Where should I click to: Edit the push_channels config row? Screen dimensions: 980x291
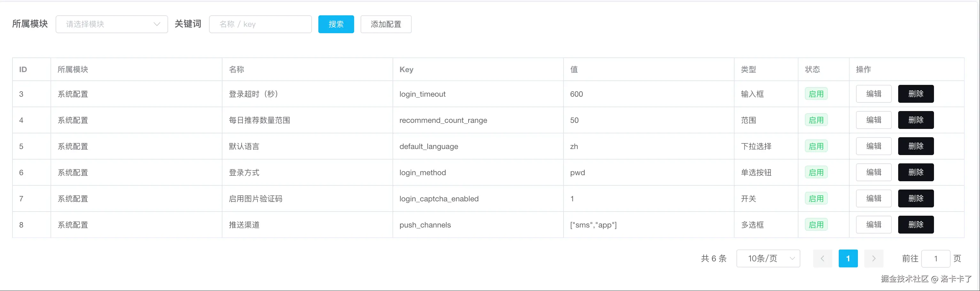point(874,225)
